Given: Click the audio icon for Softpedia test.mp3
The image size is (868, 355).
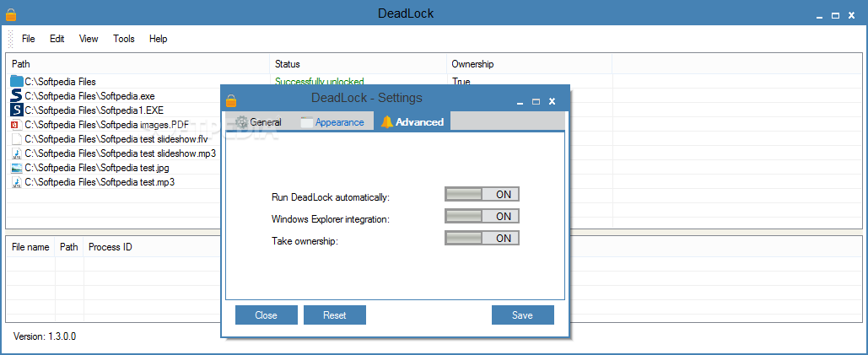Looking at the screenshot, I should coord(17,182).
